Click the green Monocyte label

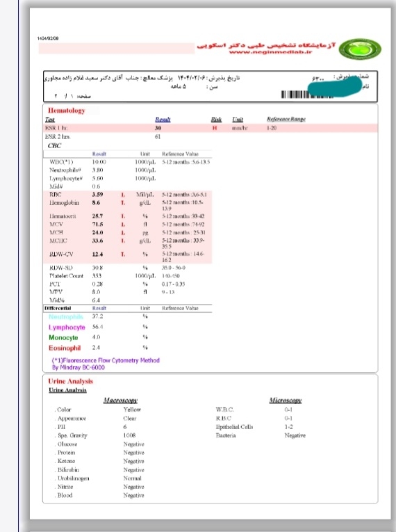(x=63, y=337)
